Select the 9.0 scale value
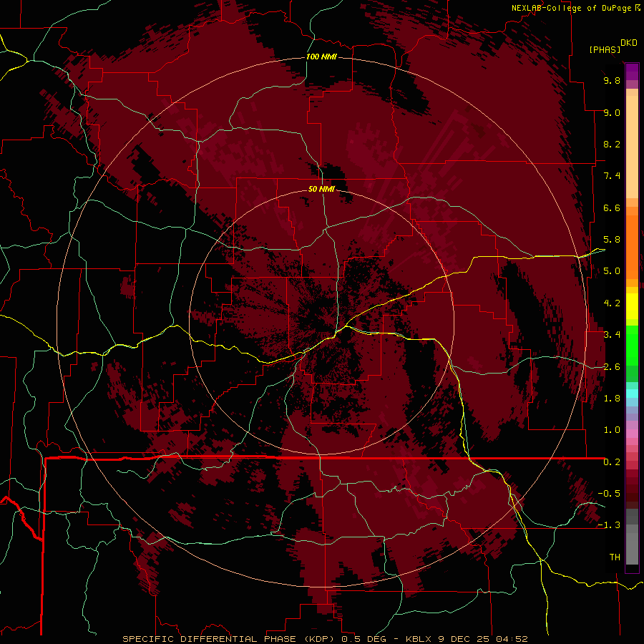 612,112
